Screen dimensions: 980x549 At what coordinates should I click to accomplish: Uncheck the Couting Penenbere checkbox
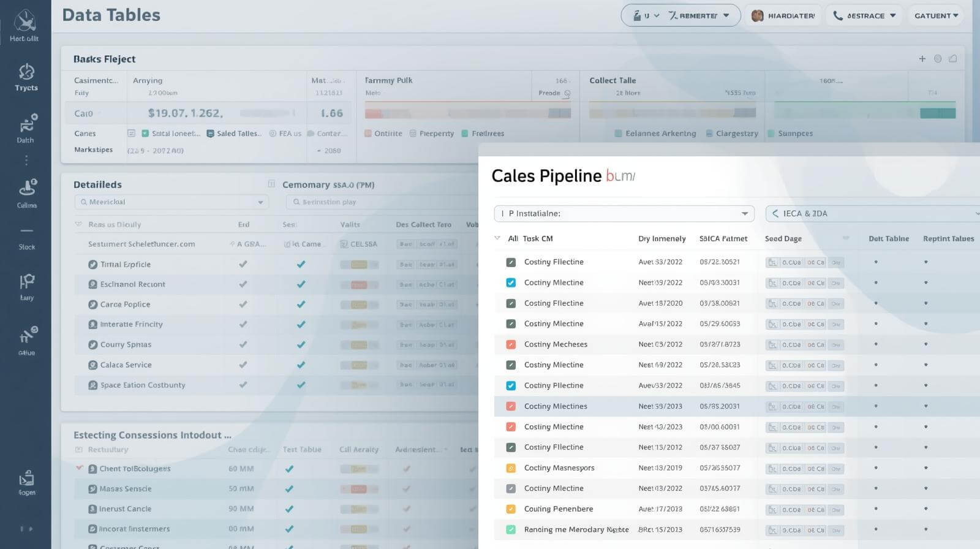(511, 509)
